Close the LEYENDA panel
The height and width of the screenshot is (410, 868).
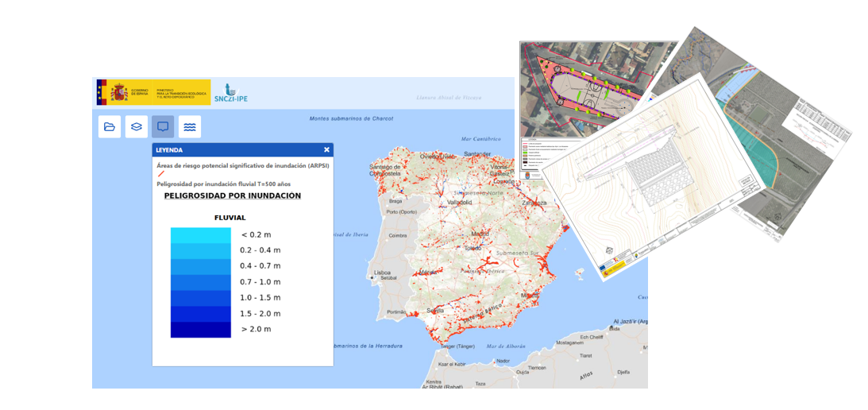(x=326, y=149)
